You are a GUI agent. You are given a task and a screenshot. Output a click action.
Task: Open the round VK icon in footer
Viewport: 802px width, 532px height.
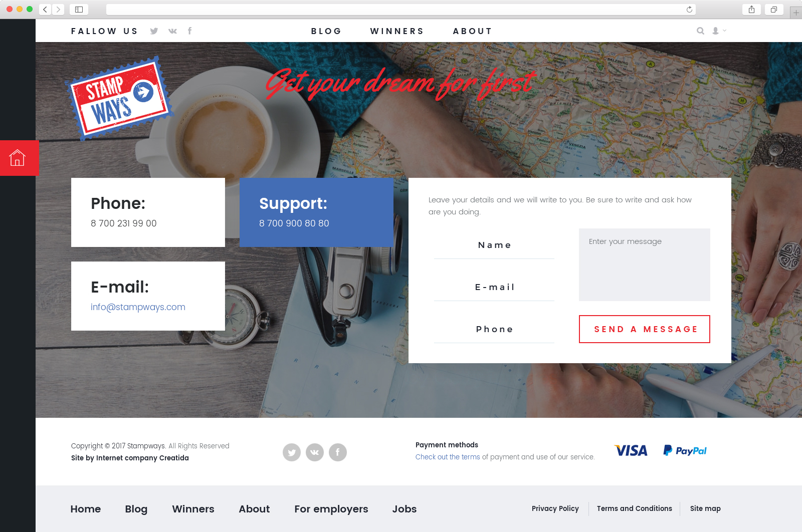coord(315,452)
